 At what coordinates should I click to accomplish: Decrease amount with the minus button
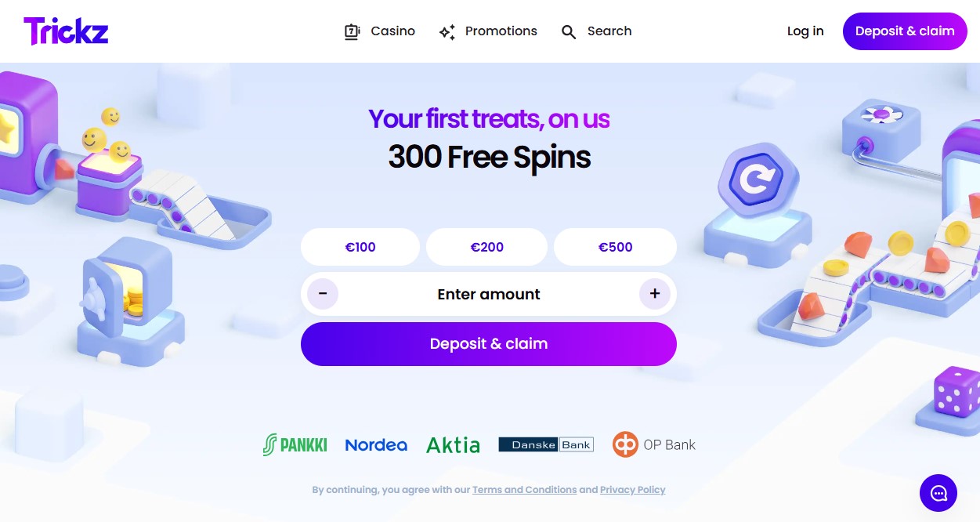click(x=323, y=295)
